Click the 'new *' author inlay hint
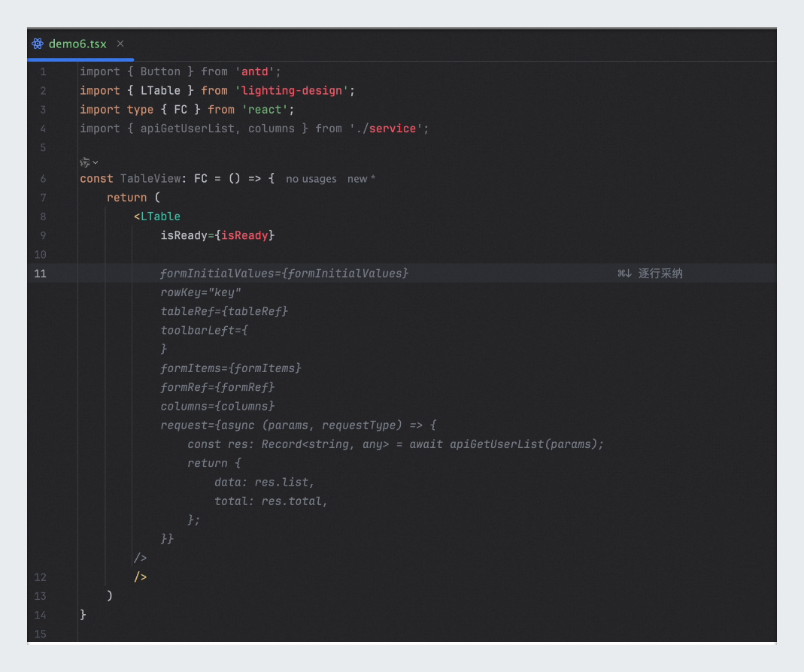This screenshot has width=804, height=672. (362, 179)
